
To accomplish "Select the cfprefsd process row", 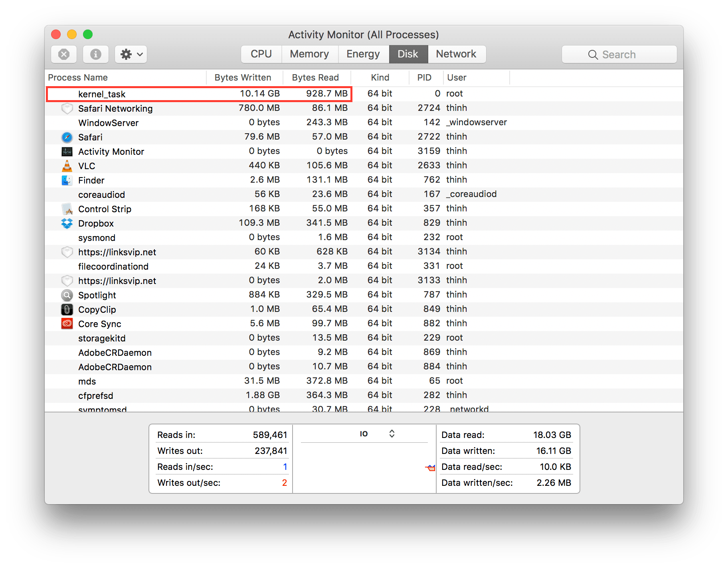I will pyautogui.click(x=364, y=395).
